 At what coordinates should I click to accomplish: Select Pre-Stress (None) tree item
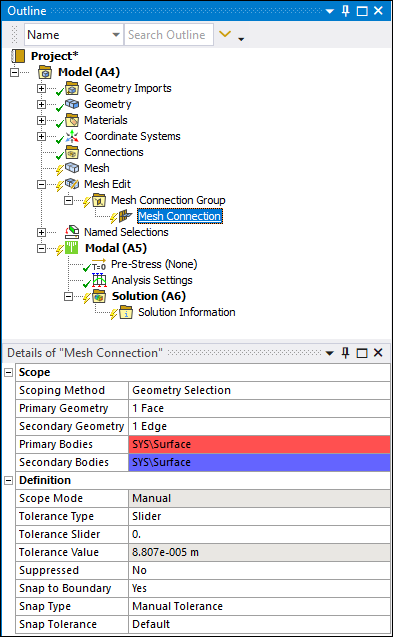(x=154, y=264)
